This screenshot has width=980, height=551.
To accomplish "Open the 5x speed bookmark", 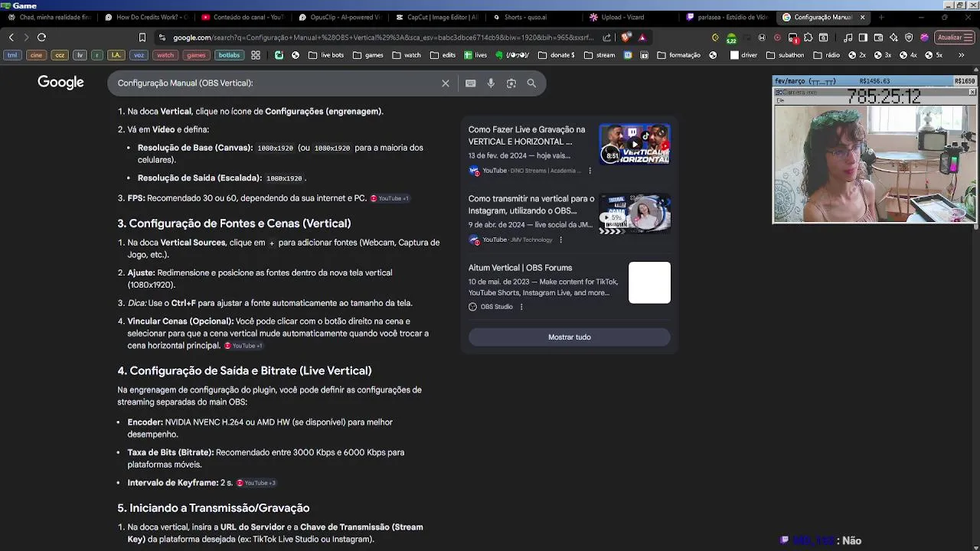I will pyautogui.click(x=934, y=55).
